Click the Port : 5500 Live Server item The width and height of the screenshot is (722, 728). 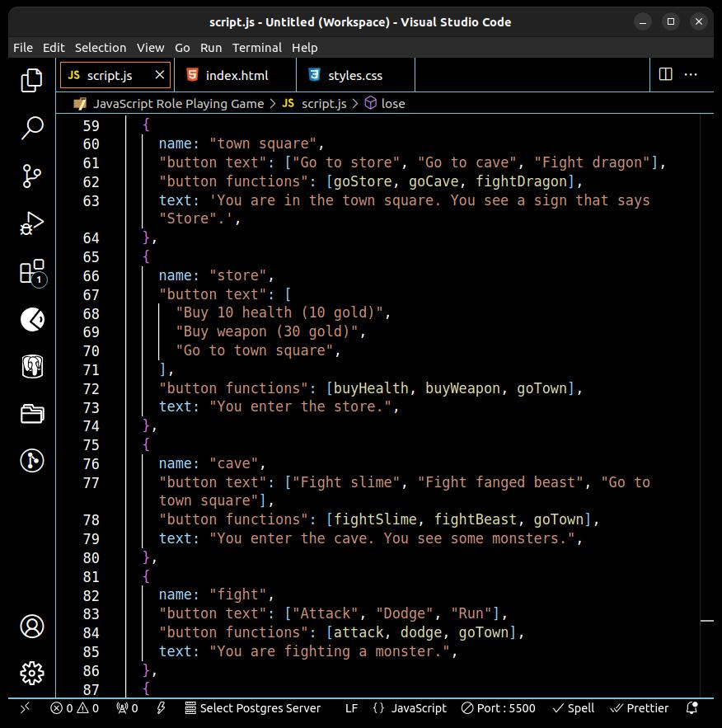499,708
